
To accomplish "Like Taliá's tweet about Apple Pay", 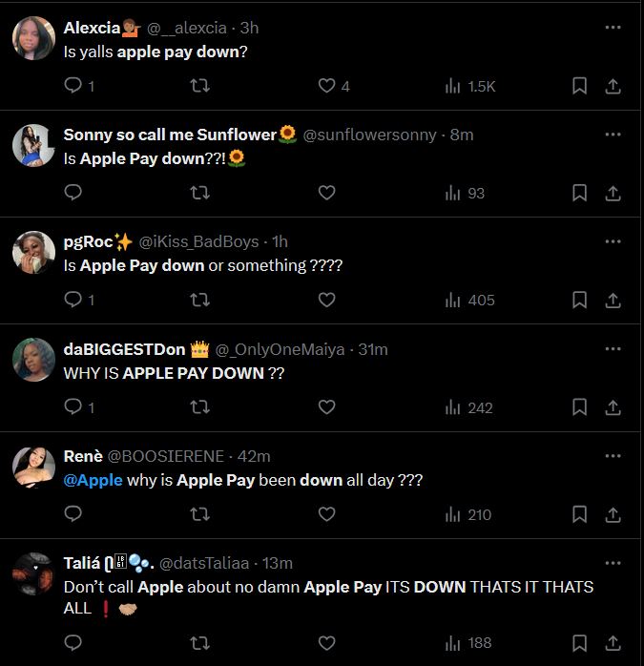I will (x=327, y=643).
